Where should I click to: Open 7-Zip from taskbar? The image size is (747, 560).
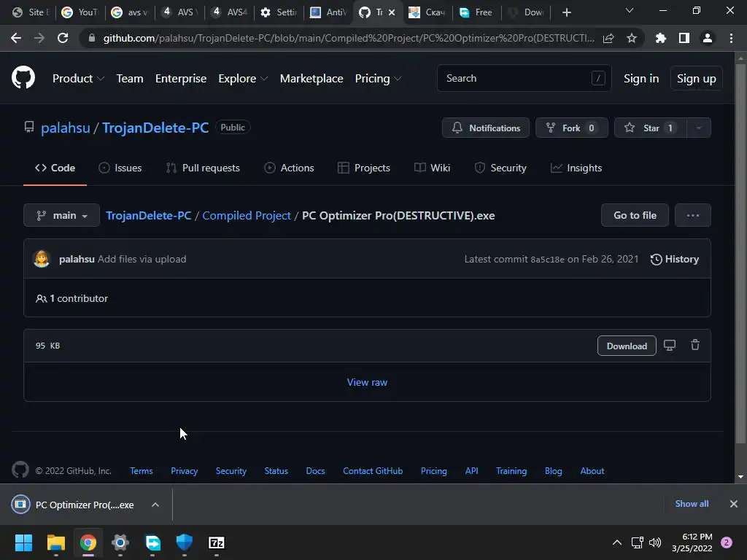[216, 542]
